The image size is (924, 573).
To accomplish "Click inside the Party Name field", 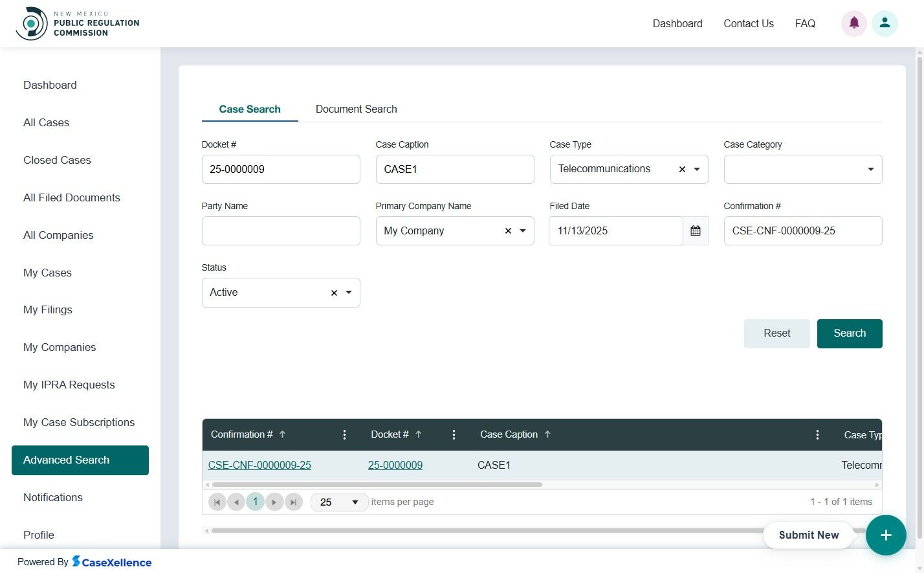I will click(x=281, y=230).
